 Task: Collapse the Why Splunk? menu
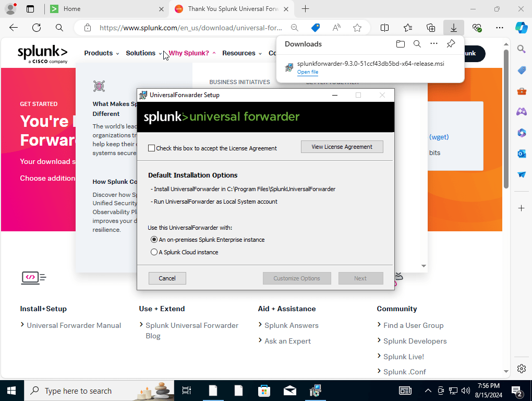(192, 53)
